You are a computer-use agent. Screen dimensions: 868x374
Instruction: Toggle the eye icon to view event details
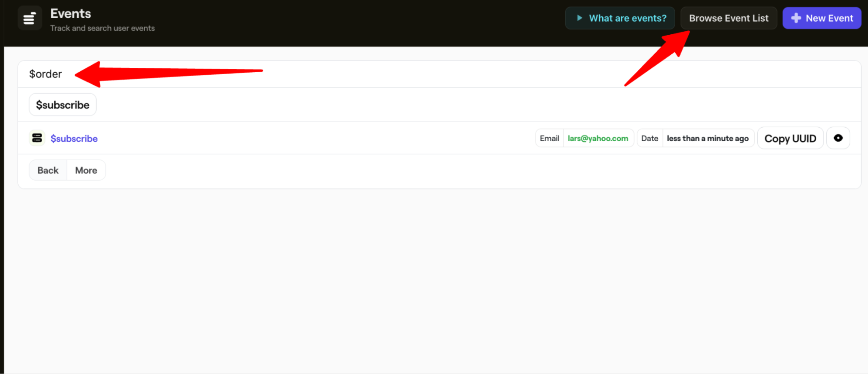point(838,138)
